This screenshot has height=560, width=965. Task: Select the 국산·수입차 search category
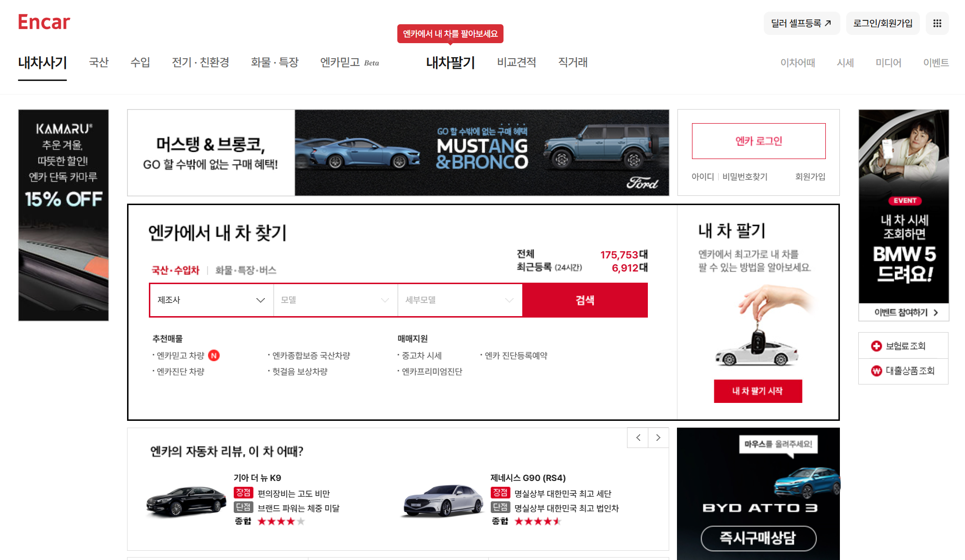[176, 270]
